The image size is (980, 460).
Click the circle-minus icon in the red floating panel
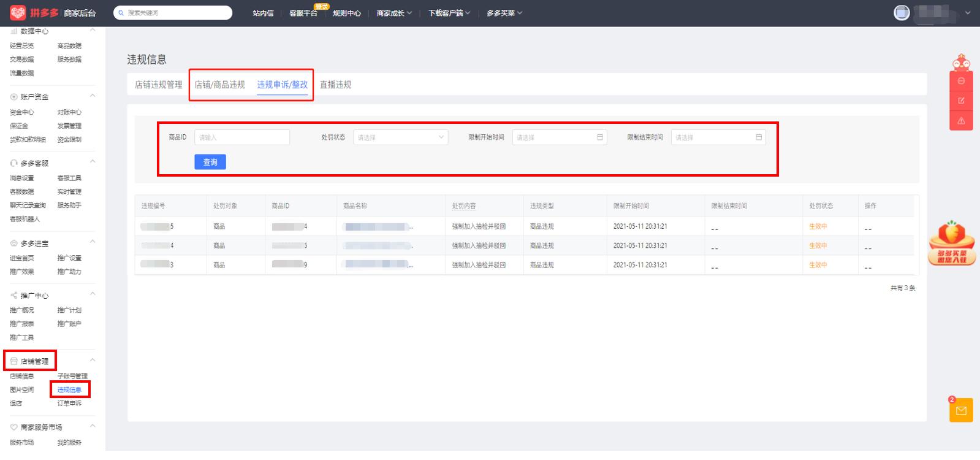pyautogui.click(x=961, y=81)
